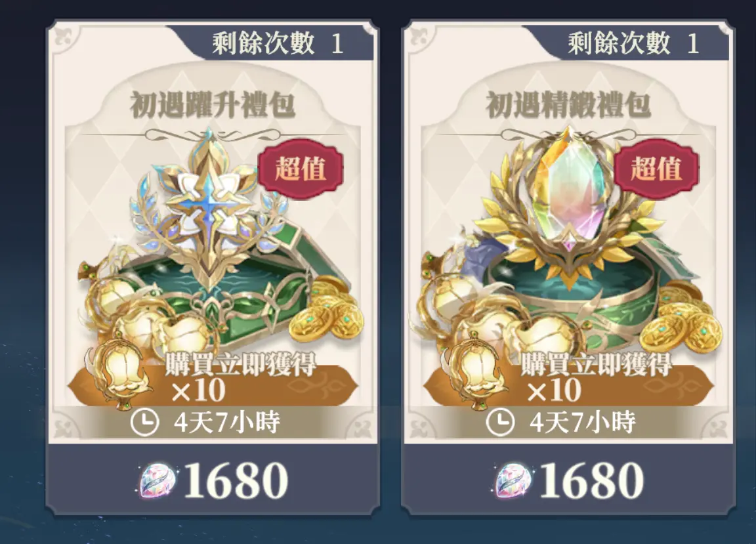Select the left 剩餘次數 1 label
The height and width of the screenshot is (544, 756).
click(278, 43)
